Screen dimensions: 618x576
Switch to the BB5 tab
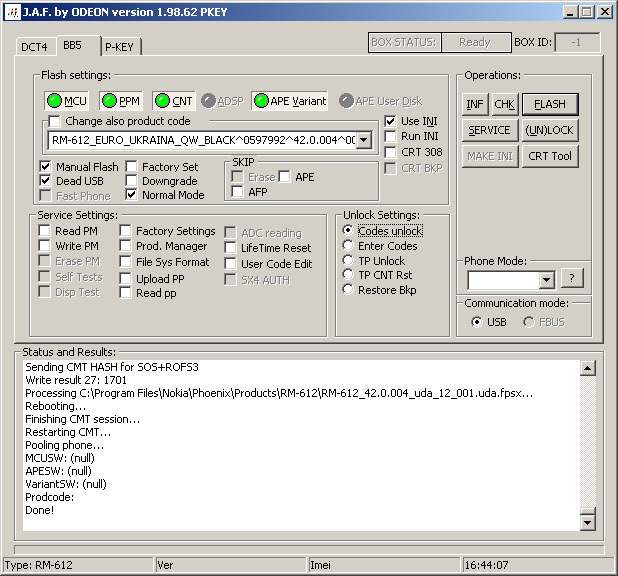pyautogui.click(x=73, y=45)
